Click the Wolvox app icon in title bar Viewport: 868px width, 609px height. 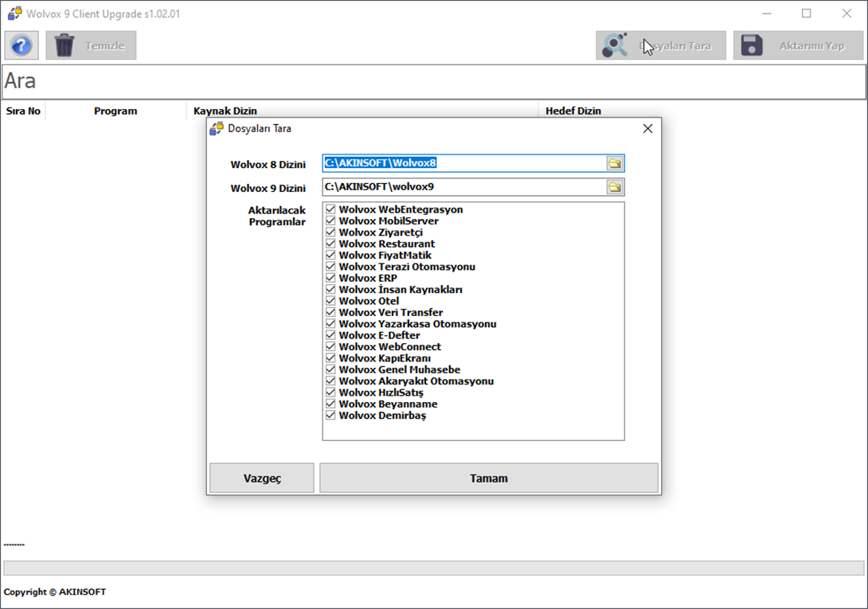[x=14, y=14]
